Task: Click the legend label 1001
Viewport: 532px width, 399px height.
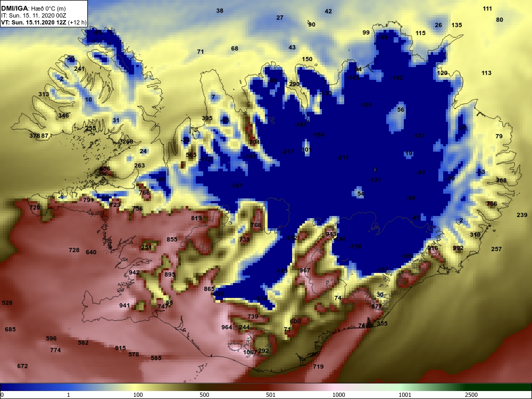Action: (x=405, y=395)
